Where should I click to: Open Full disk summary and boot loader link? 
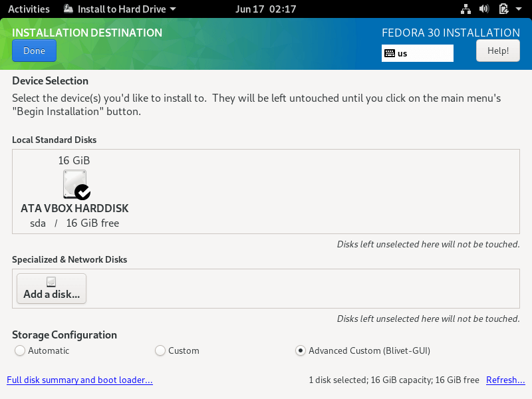coord(80,380)
